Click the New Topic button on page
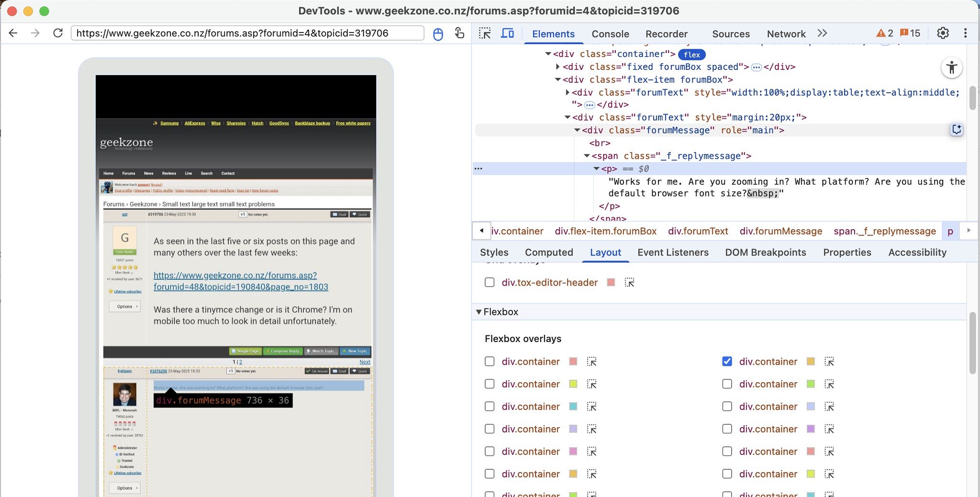Viewport: 980px width, 497px height. click(x=355, y=351)
